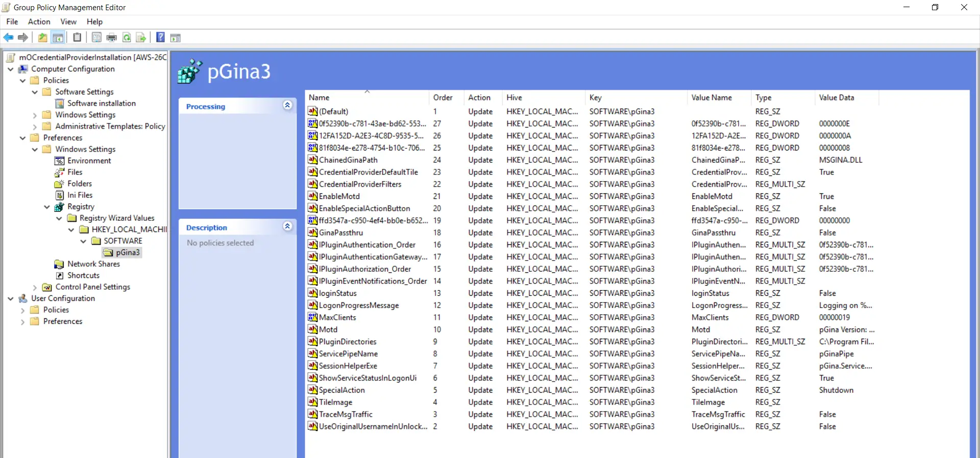Sort by the Type column header

coord(782,97)
